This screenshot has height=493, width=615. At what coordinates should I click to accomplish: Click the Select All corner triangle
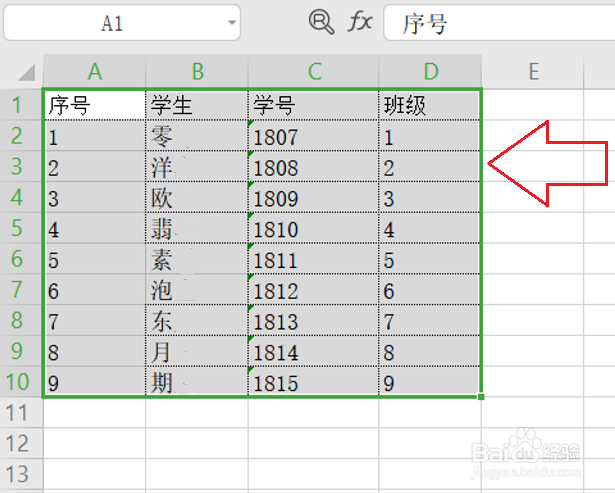coord(27,72)
